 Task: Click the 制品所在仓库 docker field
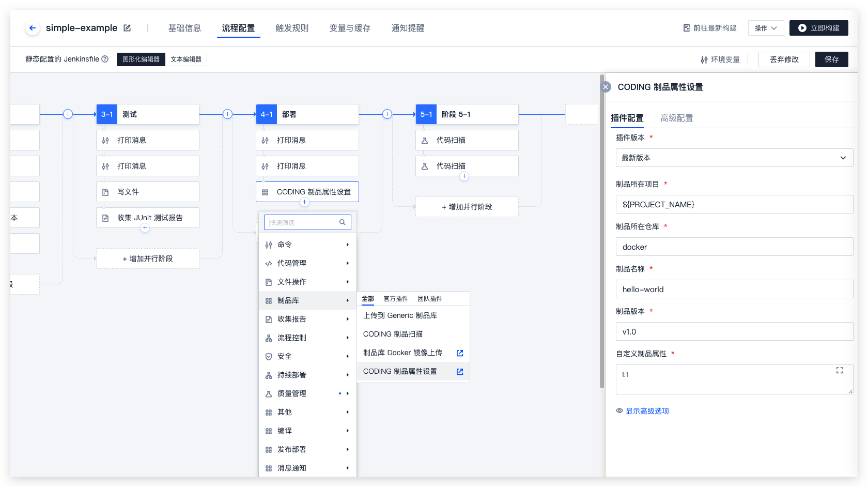pos(734,247)
